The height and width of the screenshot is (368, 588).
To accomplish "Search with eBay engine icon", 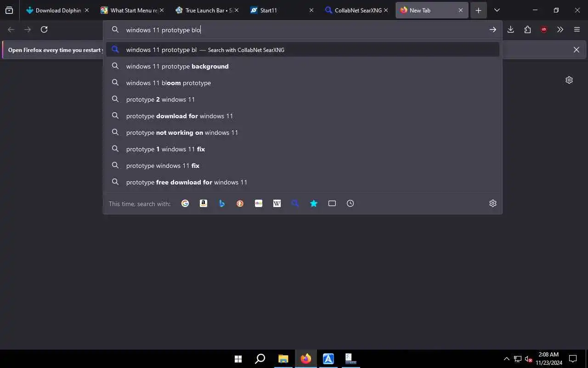I will [259, 203].
